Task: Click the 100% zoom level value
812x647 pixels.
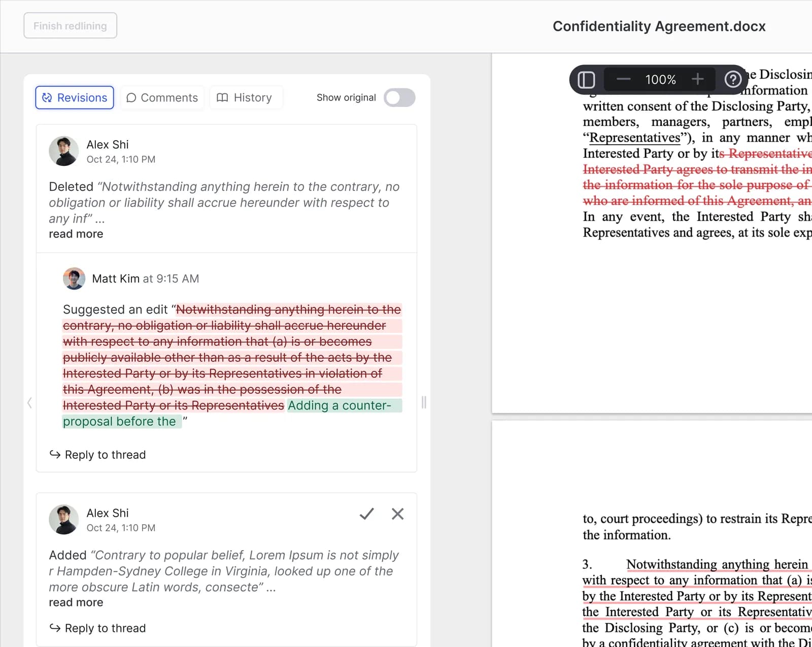Action: [660, 80]
